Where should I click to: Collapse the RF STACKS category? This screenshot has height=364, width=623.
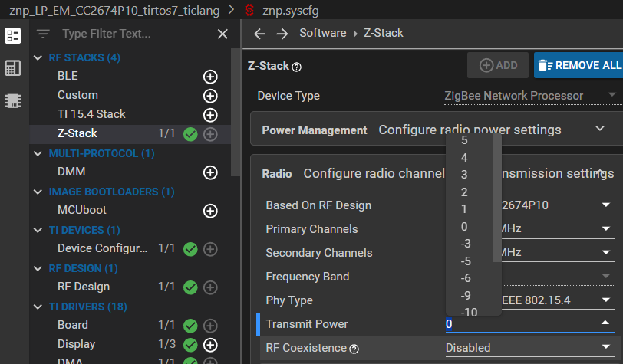pyautogui.click(x=38, y=58)
